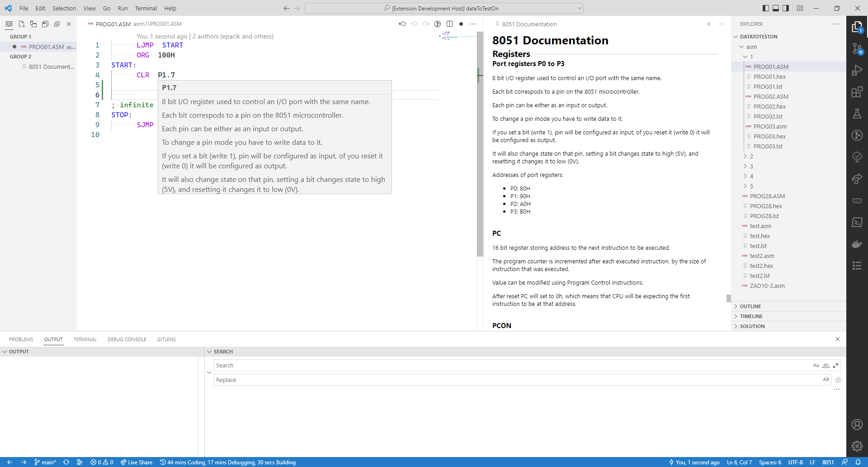Split the editor right

click(x=449, y=24)
